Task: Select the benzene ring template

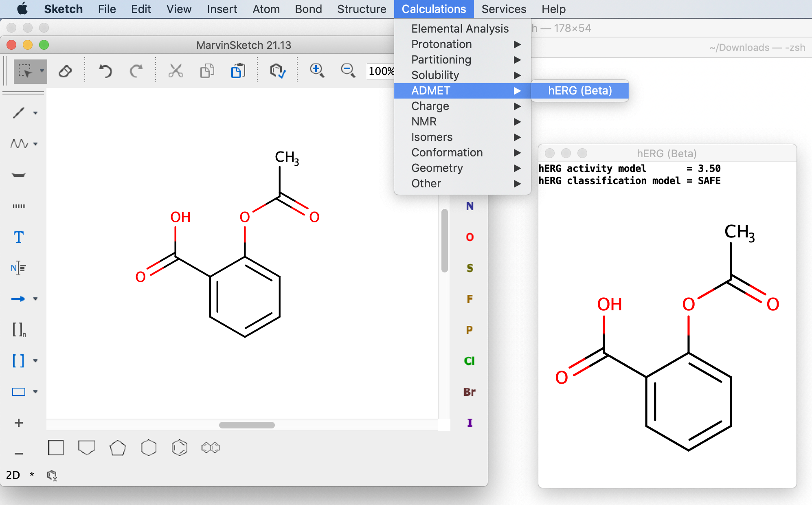Action: pos(180,448)
